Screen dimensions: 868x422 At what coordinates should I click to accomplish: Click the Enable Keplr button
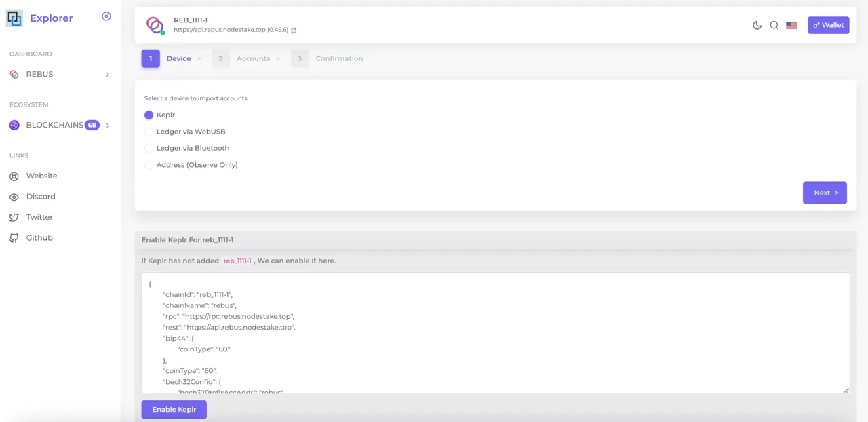point(174,410)
